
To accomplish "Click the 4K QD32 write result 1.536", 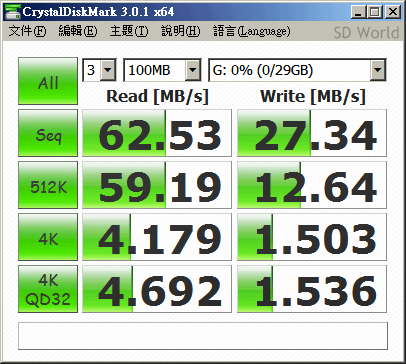I will click(x=312, y=289).
